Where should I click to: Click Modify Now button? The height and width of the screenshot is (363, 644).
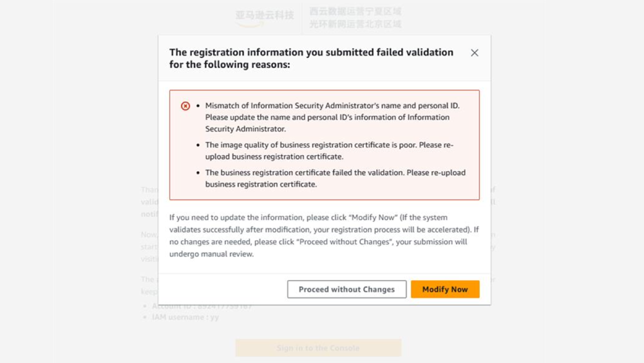(x=445, y=289)
